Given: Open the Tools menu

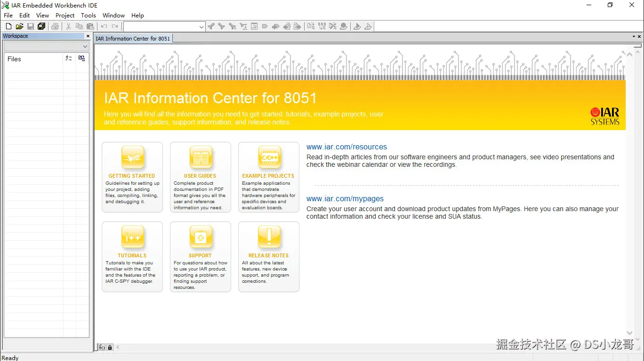Looking at the screenshot, I should tap(89, 15).
